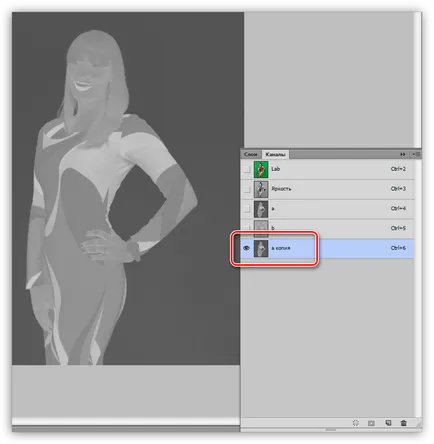Switch to the Слои tab

[x=251, y=154]
